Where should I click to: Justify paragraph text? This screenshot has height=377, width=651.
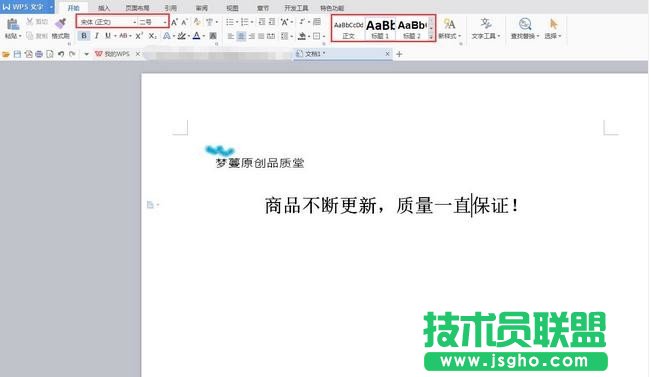click(261, 36)
